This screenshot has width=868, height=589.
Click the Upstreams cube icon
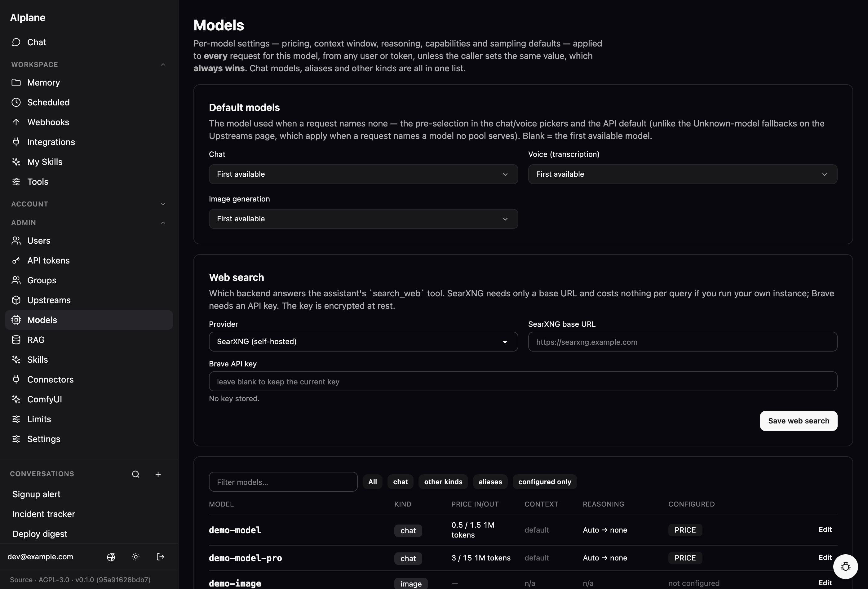click(x=16, y=300)
